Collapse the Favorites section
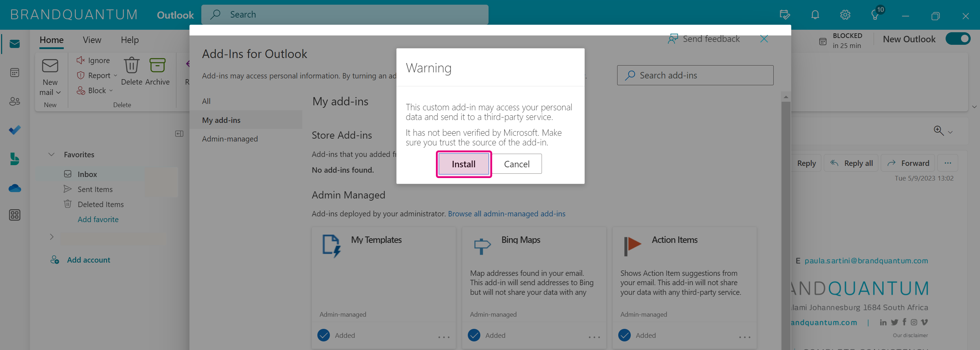The image size is (980, 350). [x=51, y=154]
